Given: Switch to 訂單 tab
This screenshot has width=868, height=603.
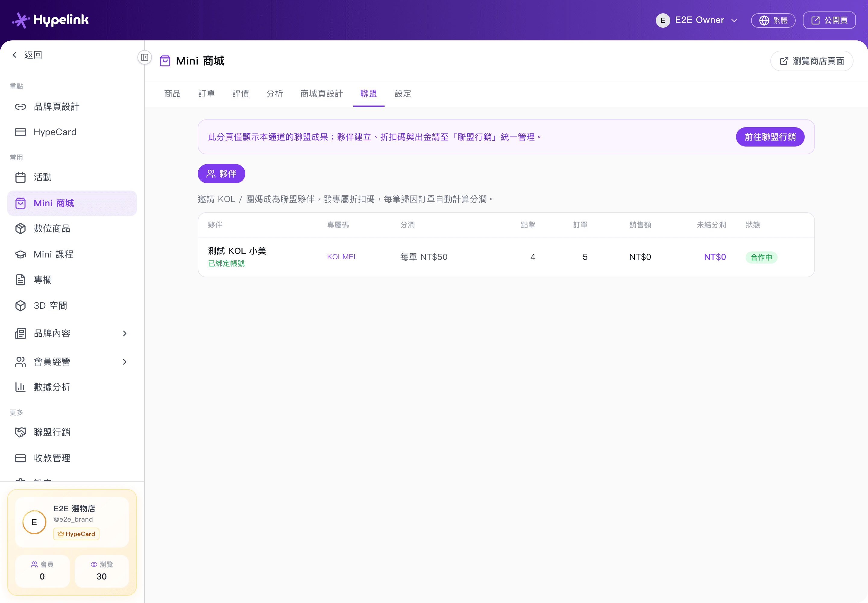Looking at the screenshot, I should (x=206, y=94).
